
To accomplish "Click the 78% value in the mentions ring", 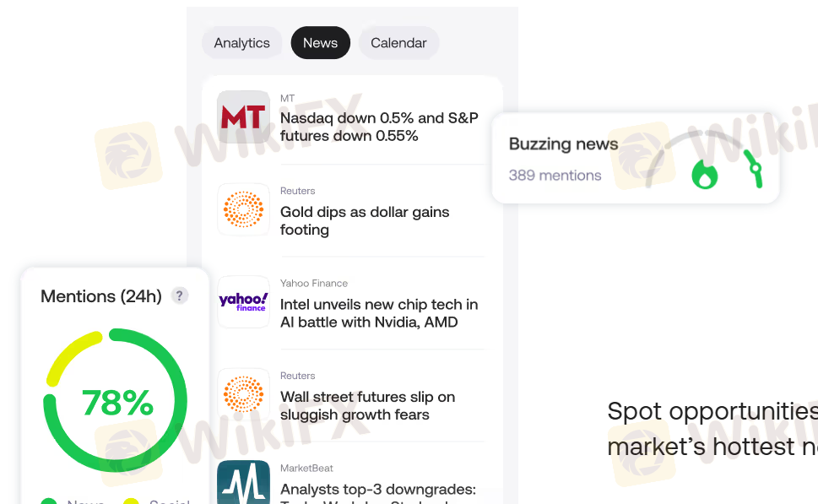I will pos(117,403).
